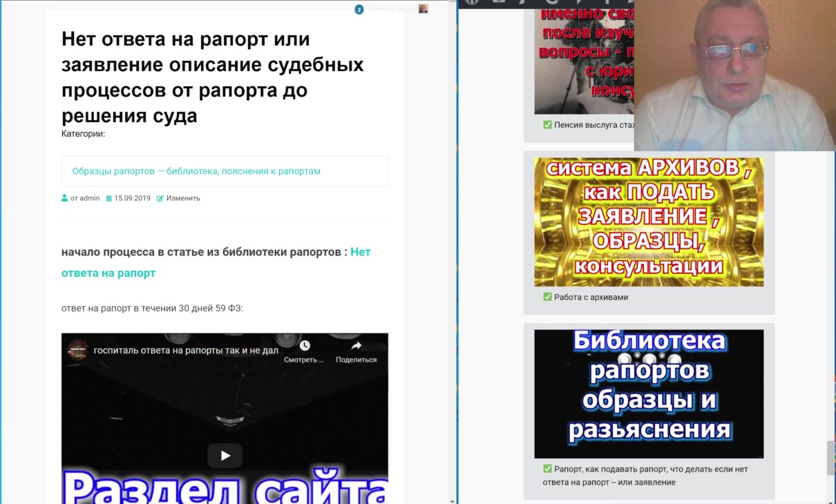Click the admin avatar in the top bar
This screenshot has height=504, width=836.
(424, 9)
